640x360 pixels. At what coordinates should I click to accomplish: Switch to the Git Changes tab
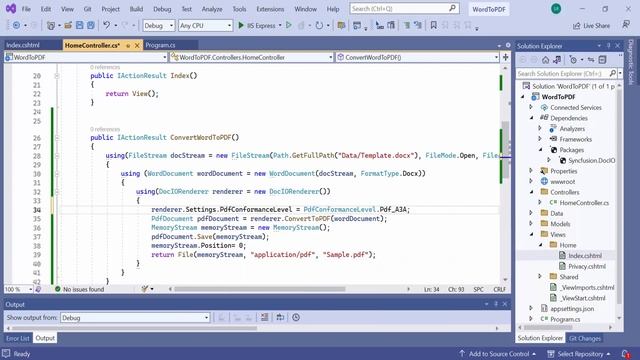click(584, 338)
